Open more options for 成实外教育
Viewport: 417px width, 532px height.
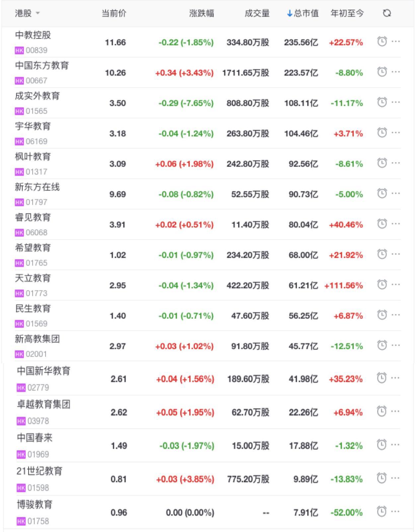coord(395,102)
